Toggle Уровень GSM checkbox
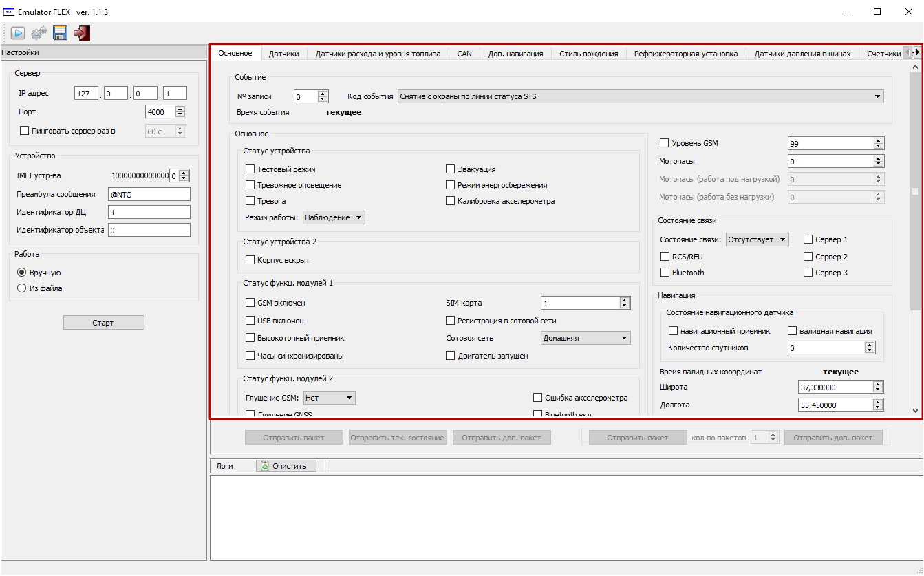 (665, 143)
